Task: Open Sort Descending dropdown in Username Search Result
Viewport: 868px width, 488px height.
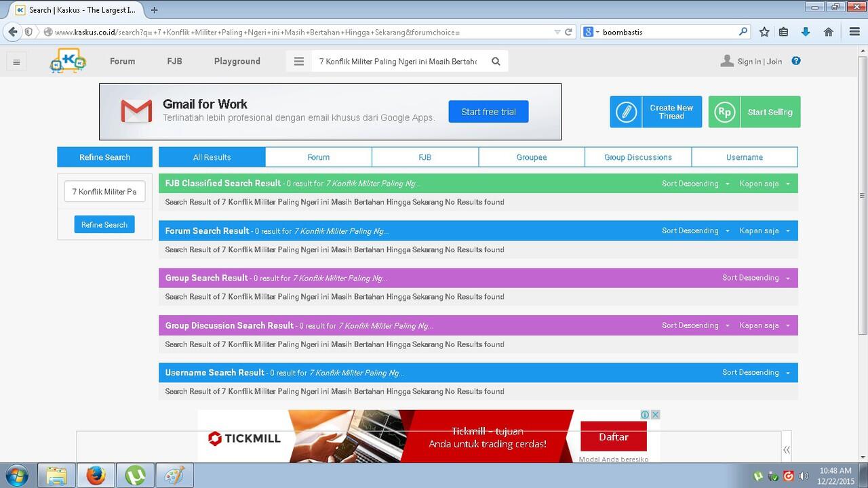Action: pyautogui.click(x=756, y=373)
